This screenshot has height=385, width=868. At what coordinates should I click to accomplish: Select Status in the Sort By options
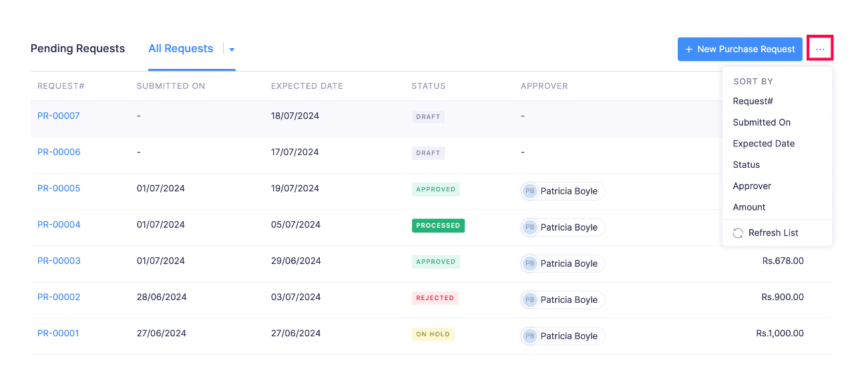pos(746,164)
